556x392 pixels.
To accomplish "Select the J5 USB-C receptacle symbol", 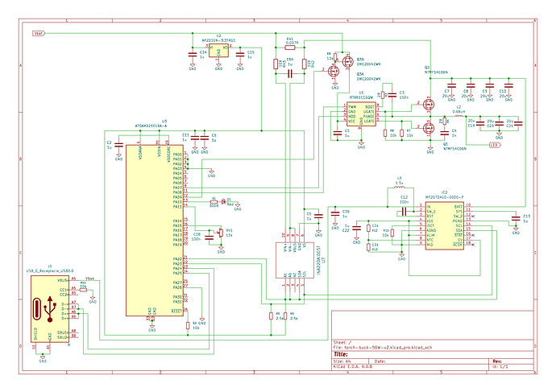I will click(50, 309).
